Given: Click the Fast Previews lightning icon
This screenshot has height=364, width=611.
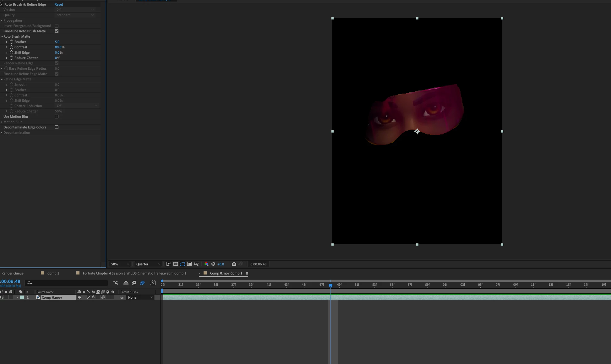Looking at the screenshot, I should 169,264.
